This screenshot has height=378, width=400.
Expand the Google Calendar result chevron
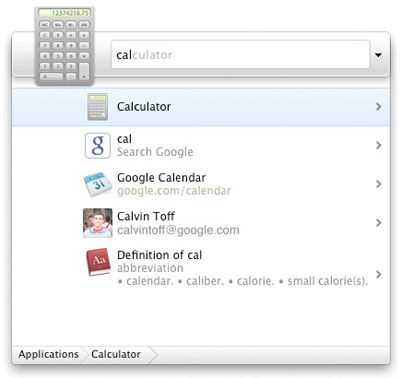(378, 184)
